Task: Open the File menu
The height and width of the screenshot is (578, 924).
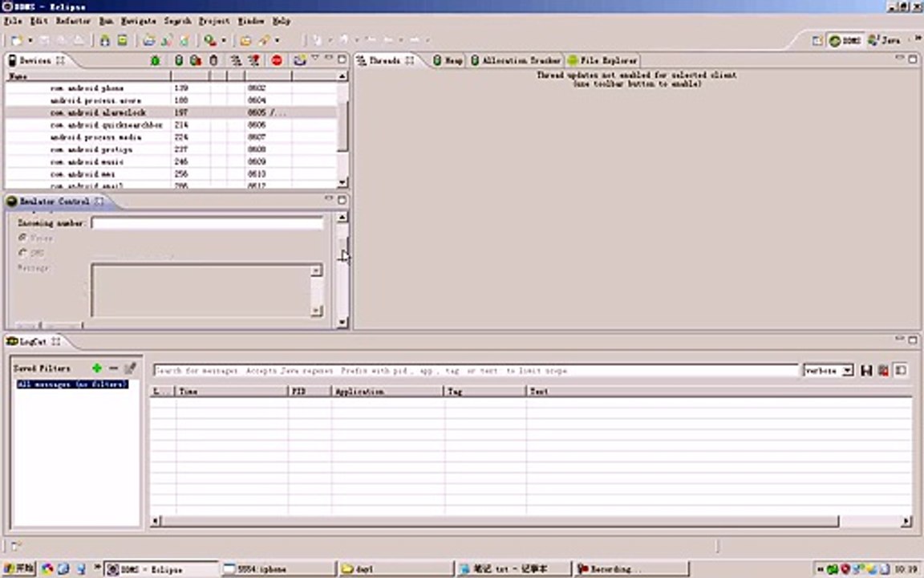Action: [12, 21]
